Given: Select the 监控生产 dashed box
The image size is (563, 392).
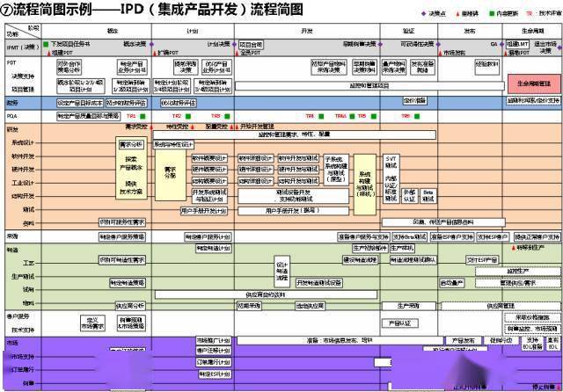Looking at the screenshot, I should pyautogui.click(x=518, y=271).
